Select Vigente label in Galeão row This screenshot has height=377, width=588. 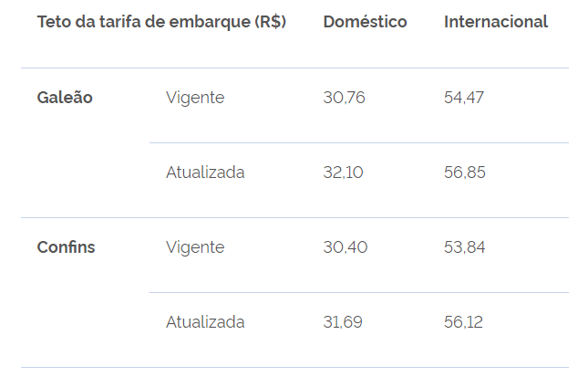(195, 98)
